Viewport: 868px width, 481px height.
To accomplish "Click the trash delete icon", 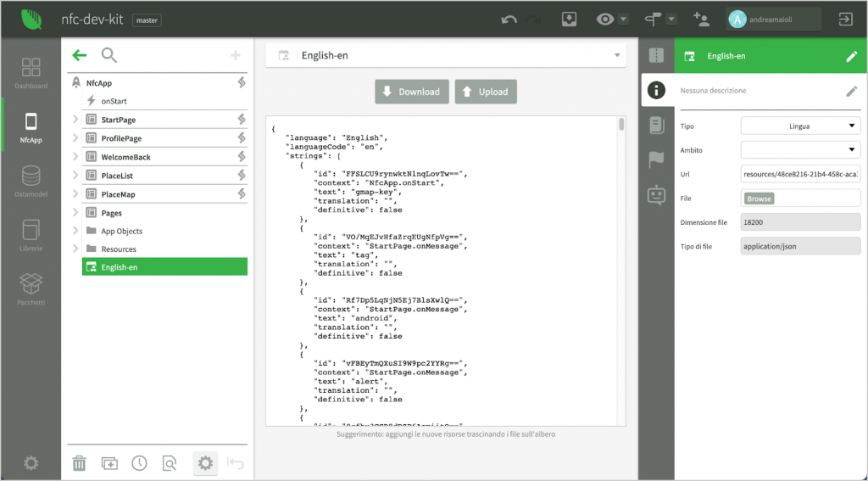I will (x=79, y=462).
